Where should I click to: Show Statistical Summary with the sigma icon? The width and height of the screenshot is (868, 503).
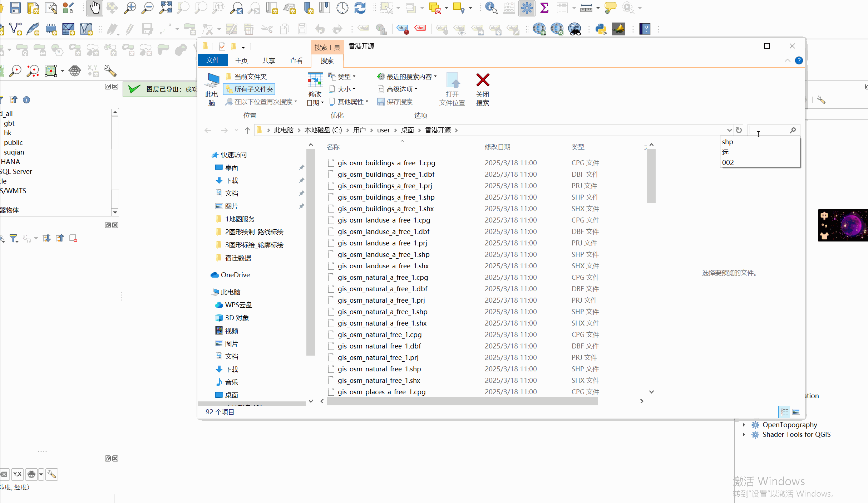click(544, 8)
